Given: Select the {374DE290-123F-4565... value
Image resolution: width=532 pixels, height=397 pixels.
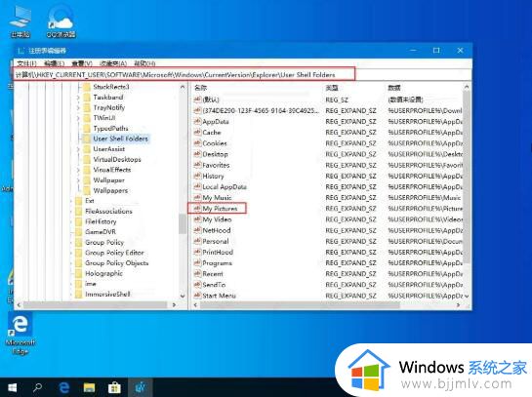Looking at the screenshot, I should coord(261,110).
